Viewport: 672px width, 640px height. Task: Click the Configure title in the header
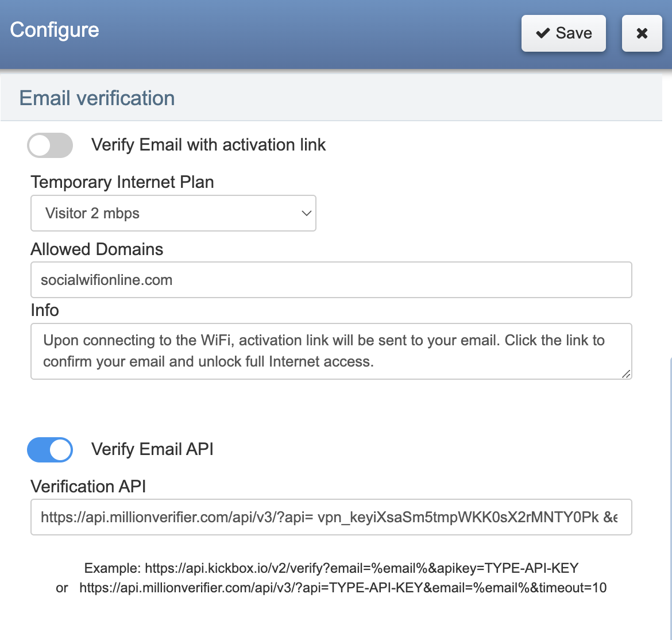[x=54, y=29]
